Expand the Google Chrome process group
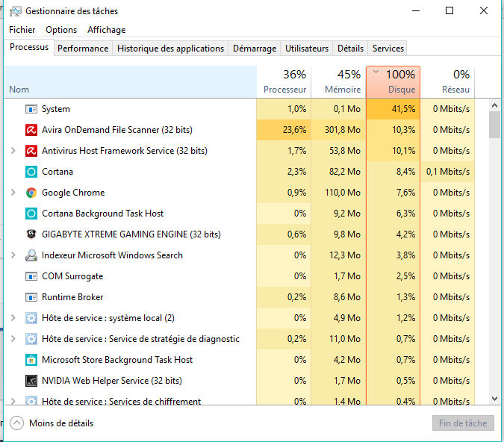The height and width of the screenshot is (442, 504). [13, 192]
